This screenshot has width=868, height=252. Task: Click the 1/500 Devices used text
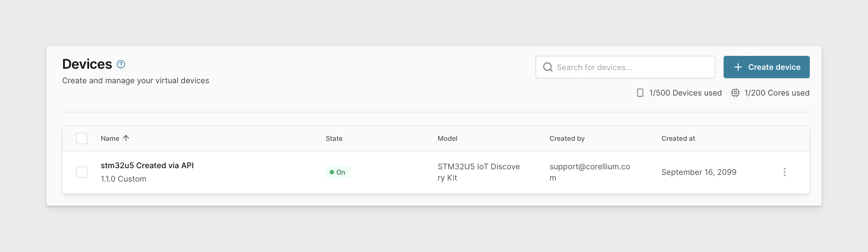685,93
